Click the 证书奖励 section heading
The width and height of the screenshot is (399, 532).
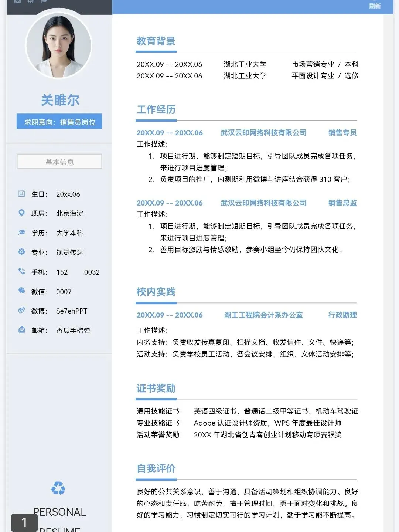(x=156, y=388)
